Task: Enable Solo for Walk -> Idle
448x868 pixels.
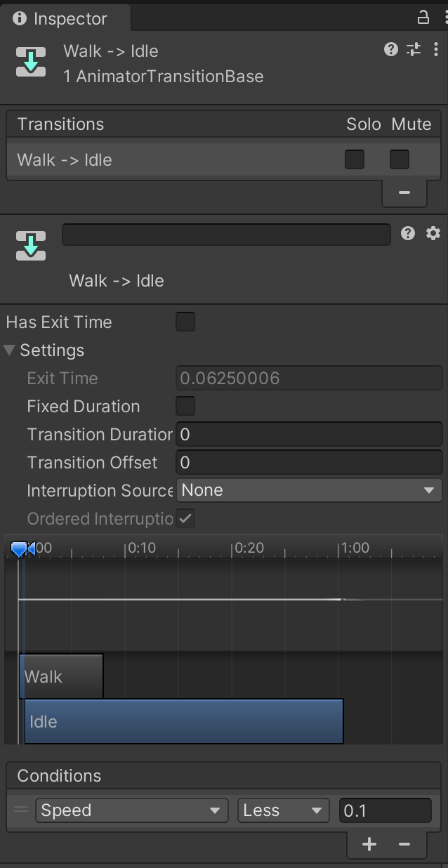Action: coord(355,160)
